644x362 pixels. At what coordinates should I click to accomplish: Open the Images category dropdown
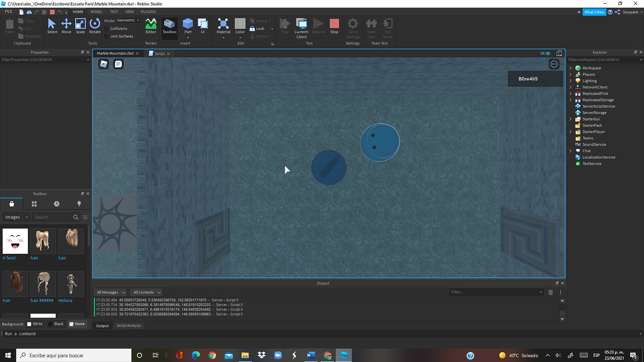click(x=16, y=217)
